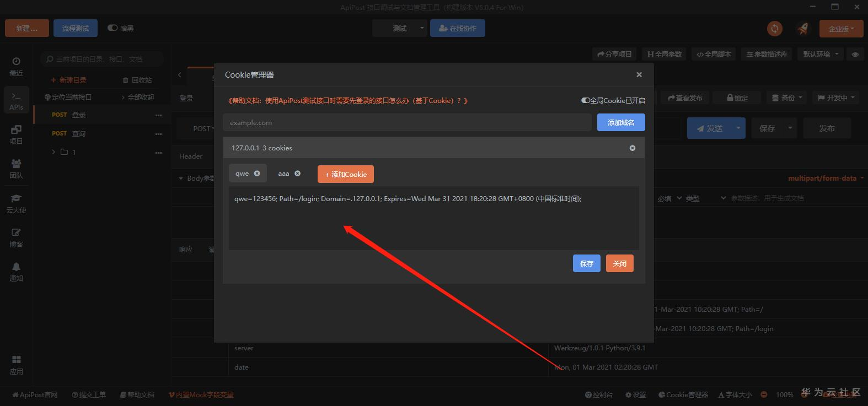The image size is (868, 406).
Task: Open the 云大使 sidebar section
Action: (16, 203)
